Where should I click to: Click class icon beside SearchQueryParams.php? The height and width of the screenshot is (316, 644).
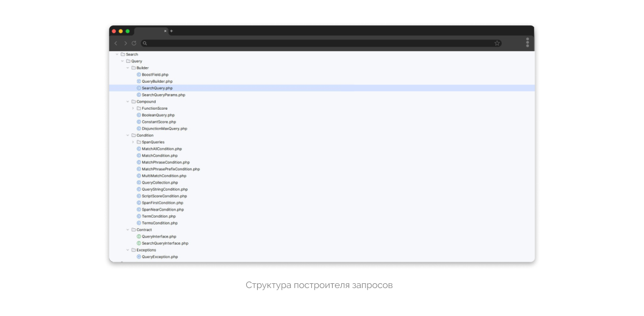(x=139, y=95)
